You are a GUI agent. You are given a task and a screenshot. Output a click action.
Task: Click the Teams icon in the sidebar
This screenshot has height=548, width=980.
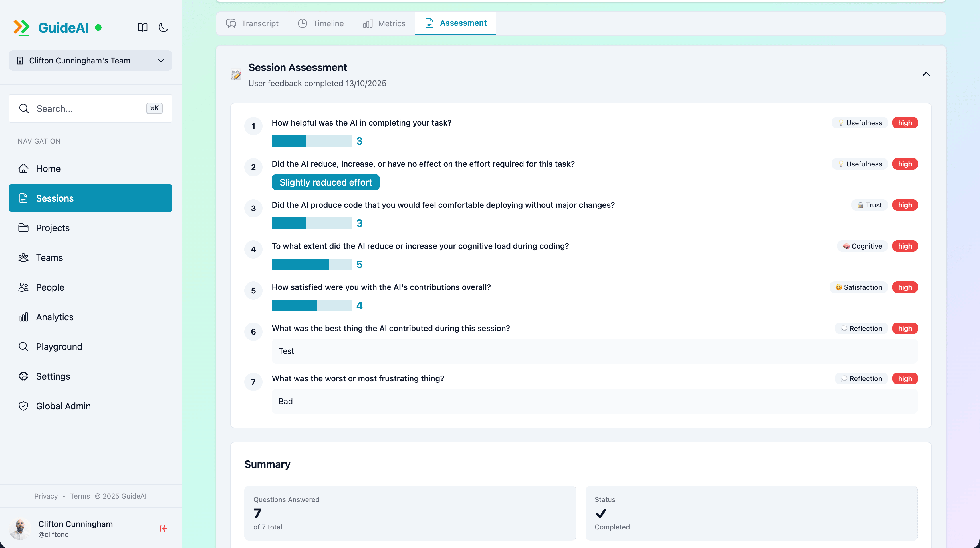coord(23,257)
